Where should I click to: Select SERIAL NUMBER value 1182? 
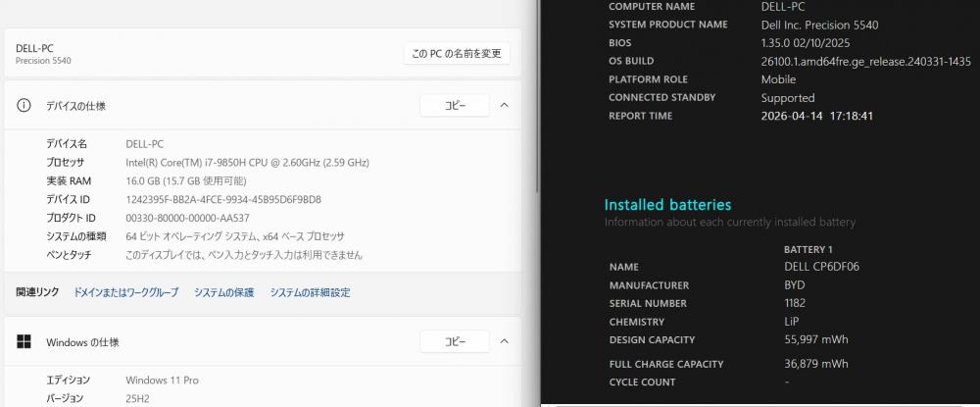click(795, 303)
